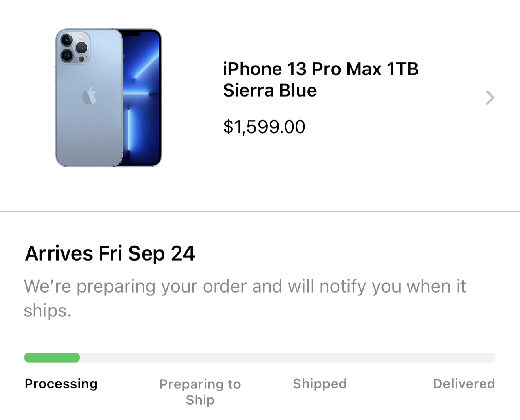The height and width of the screenshot is (420, 520).
Task: Tap the top-left camera lens on the phone
Action: 66,40
